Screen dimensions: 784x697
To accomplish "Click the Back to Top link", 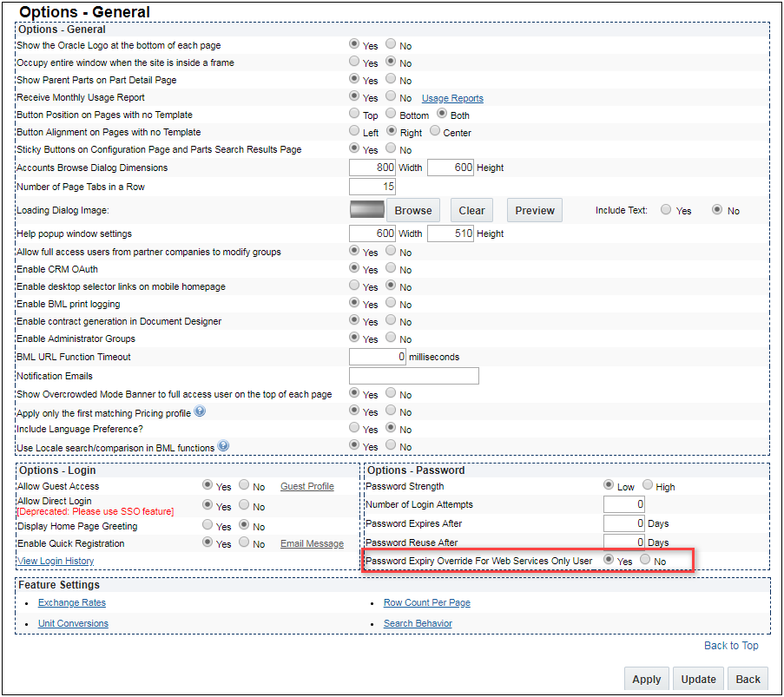I will coord(731,646).
